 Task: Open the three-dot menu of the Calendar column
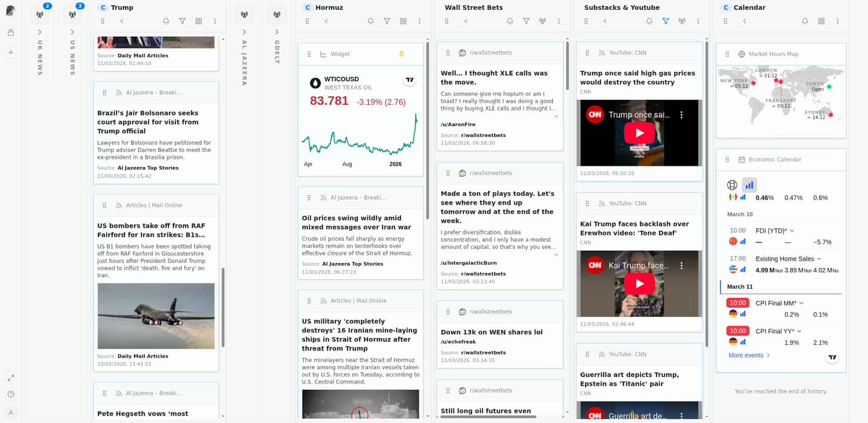pyautogui.click(x=838, y=21)
